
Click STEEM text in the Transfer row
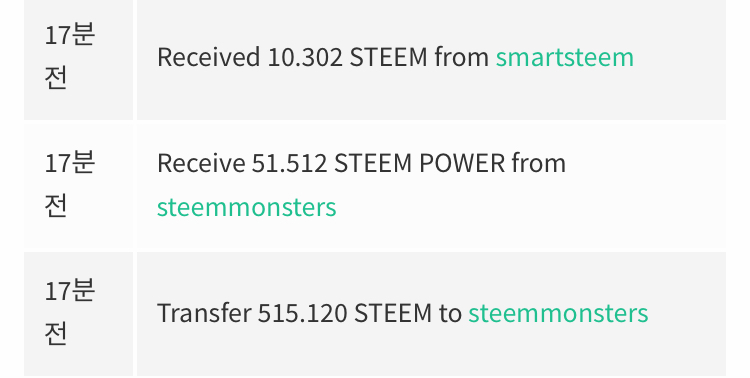[393, 313]
